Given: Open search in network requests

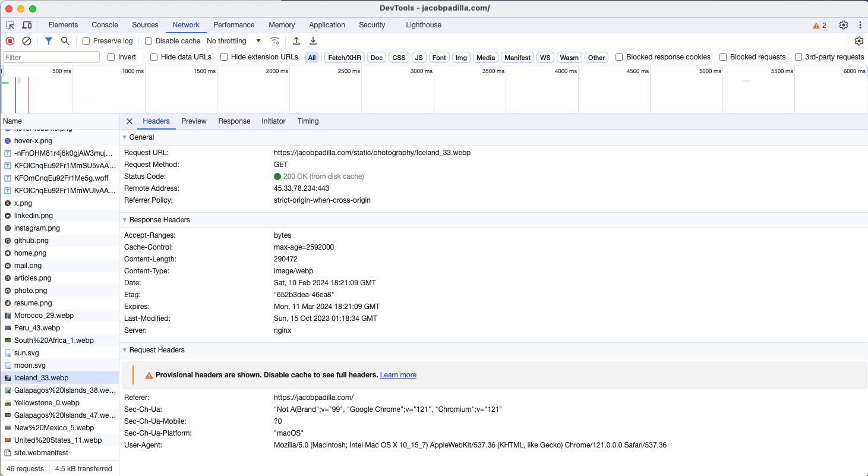Looking at the screenshot, I should (x=65, y=41).
